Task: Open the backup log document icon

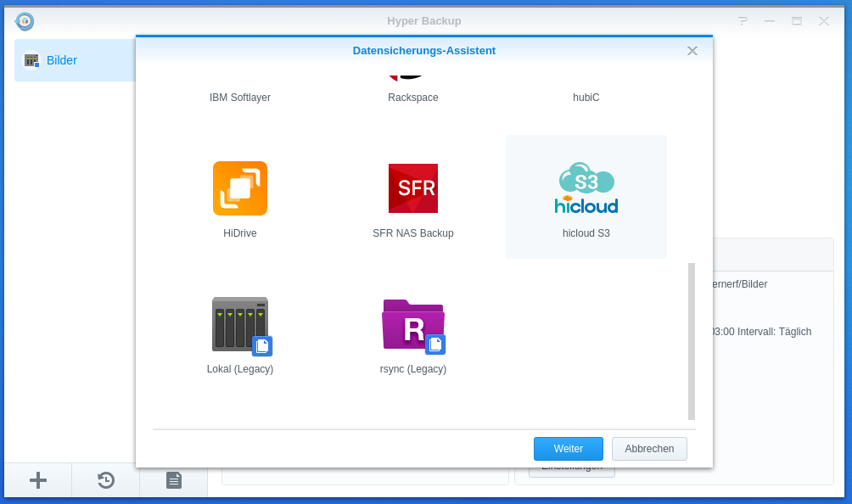Action: (174, 480)
